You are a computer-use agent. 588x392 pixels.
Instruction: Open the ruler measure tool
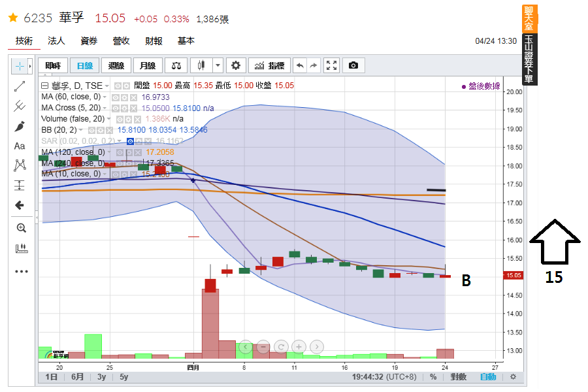[22, 248]
